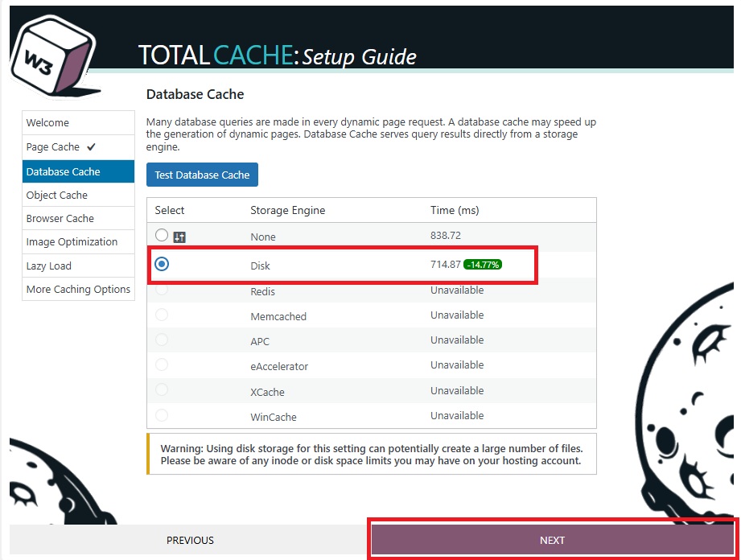Switch to the Object Cache step
The height and width of the screenshot is (560, 741).
(79, 195)
